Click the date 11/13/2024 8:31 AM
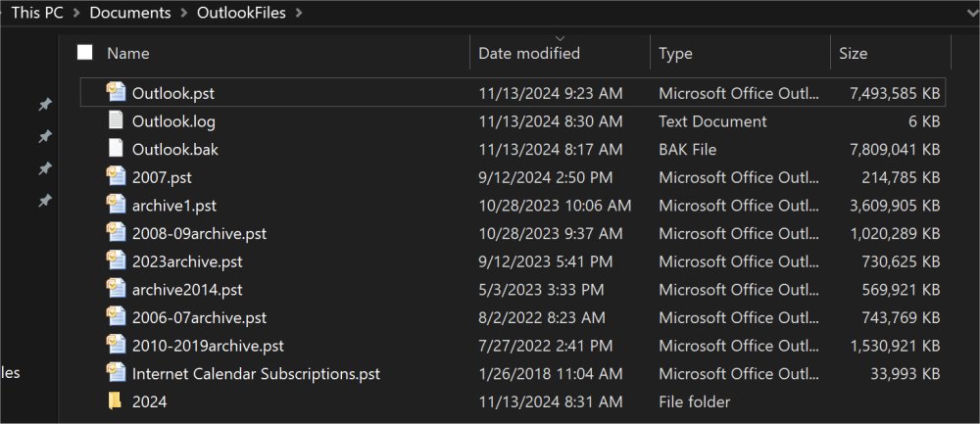Viewport: 980px width, 424px height. [x=551, y=401]
